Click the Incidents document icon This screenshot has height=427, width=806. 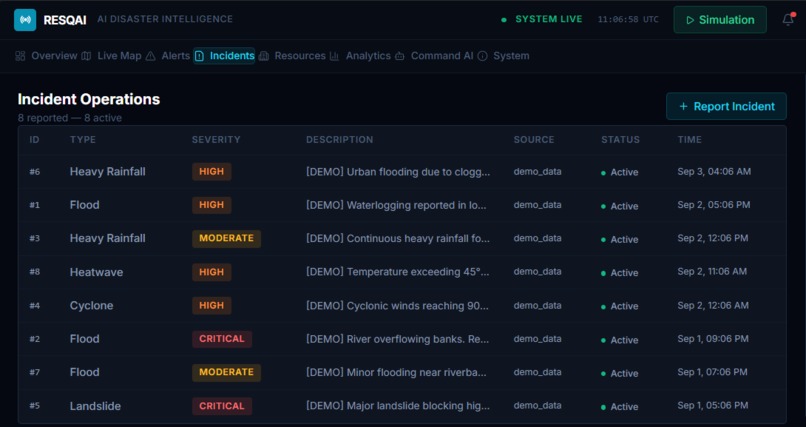click(x=199, y=56)
